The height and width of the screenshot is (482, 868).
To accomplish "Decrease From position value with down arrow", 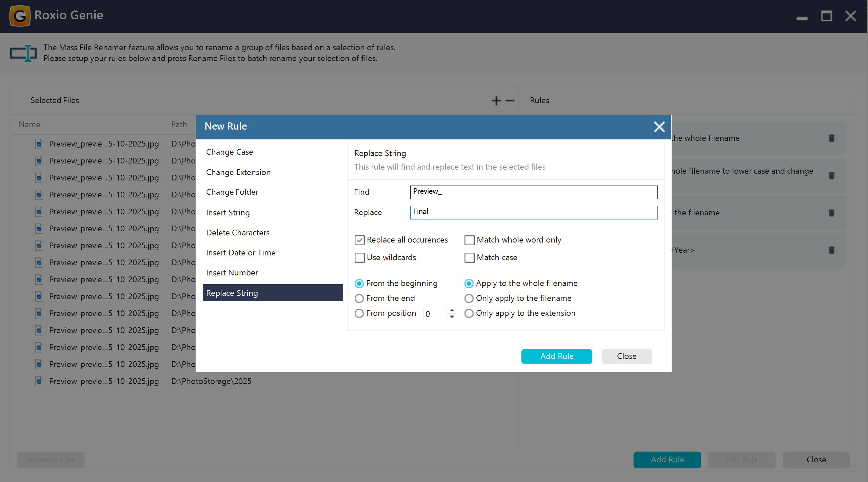I will pos(452,317).
